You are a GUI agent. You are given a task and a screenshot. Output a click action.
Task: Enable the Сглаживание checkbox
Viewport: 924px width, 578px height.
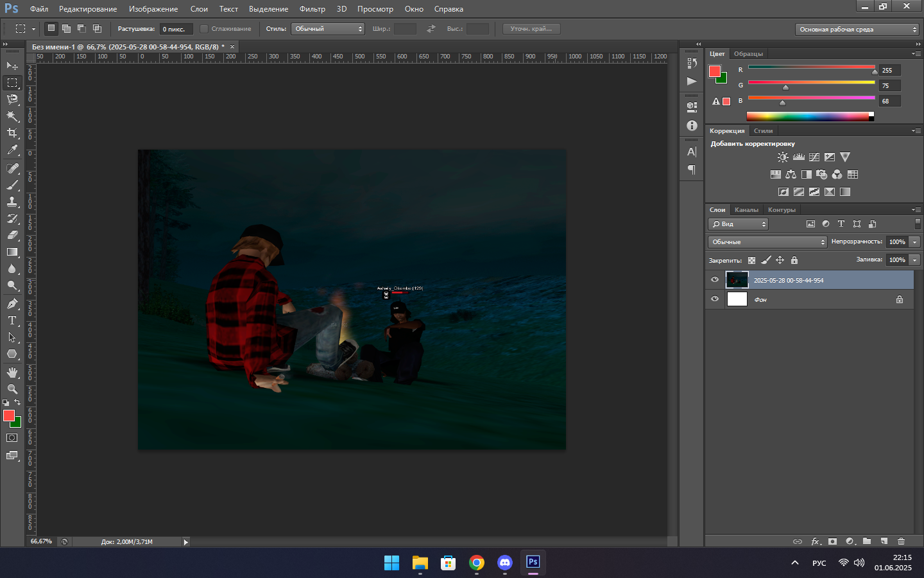click(x=204, y=29)
